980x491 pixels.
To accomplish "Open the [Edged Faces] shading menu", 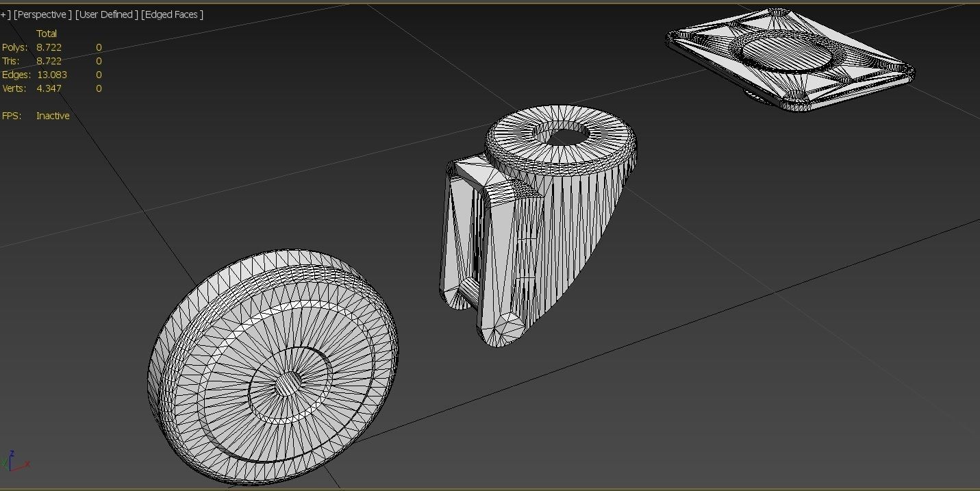I will (x=172, y=14).
